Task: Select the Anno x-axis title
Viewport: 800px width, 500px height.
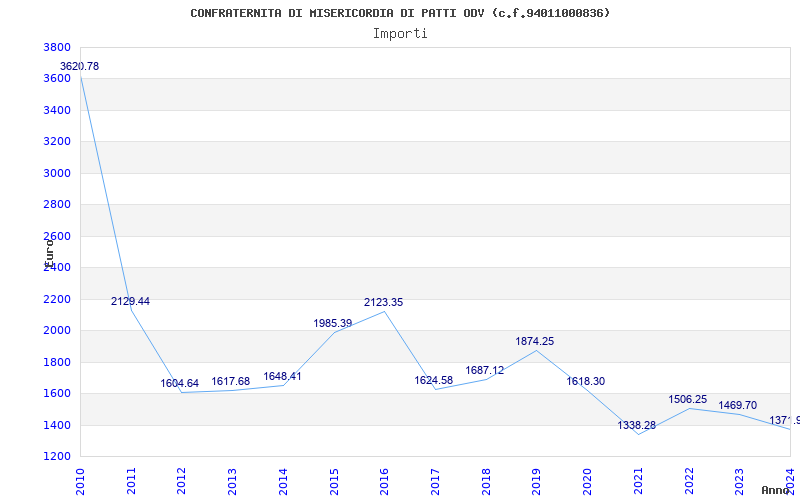Action: pyautogui.click(x=776, y=490)
